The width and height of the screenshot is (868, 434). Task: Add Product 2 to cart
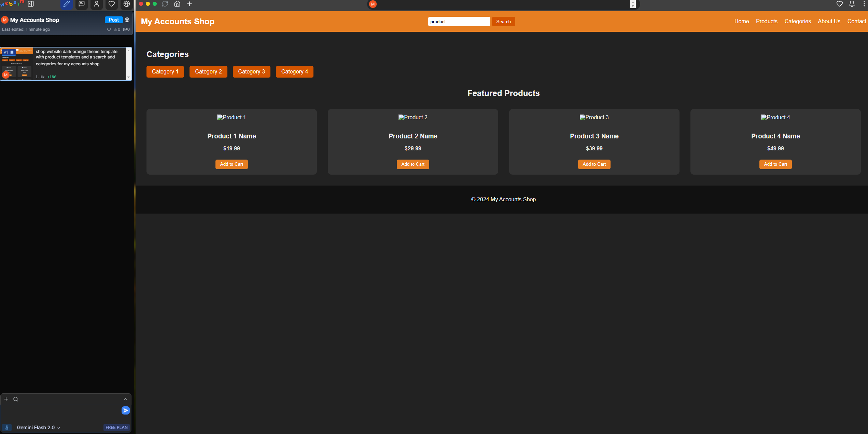coord(413,164)
